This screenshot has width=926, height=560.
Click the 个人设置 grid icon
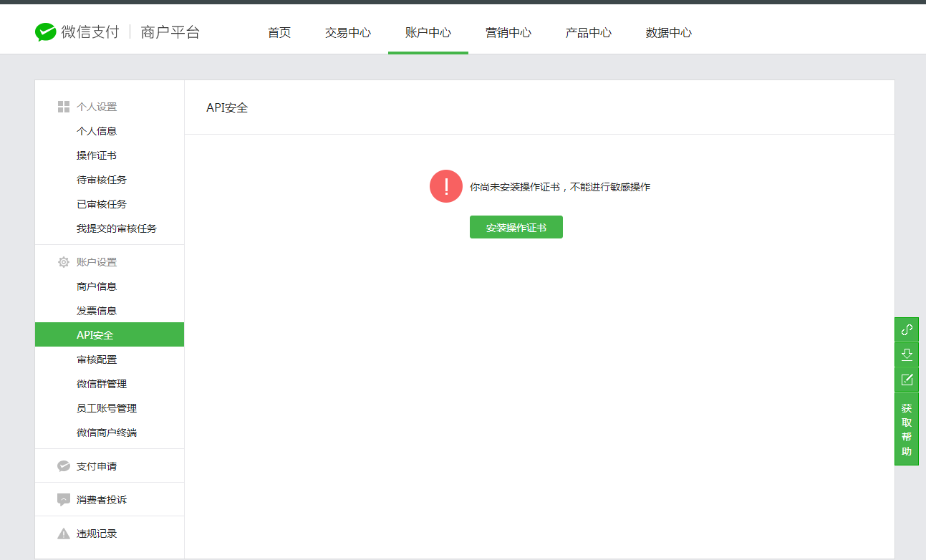(x=64, y=107)
